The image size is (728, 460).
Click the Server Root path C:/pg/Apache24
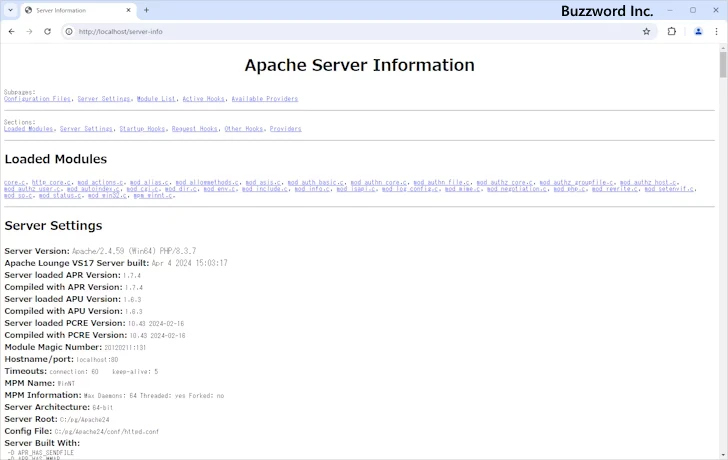click(x=84, y=420)
